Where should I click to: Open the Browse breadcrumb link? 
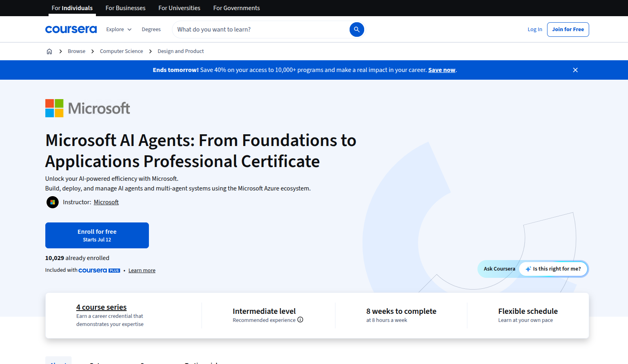[x=76, y=51]
